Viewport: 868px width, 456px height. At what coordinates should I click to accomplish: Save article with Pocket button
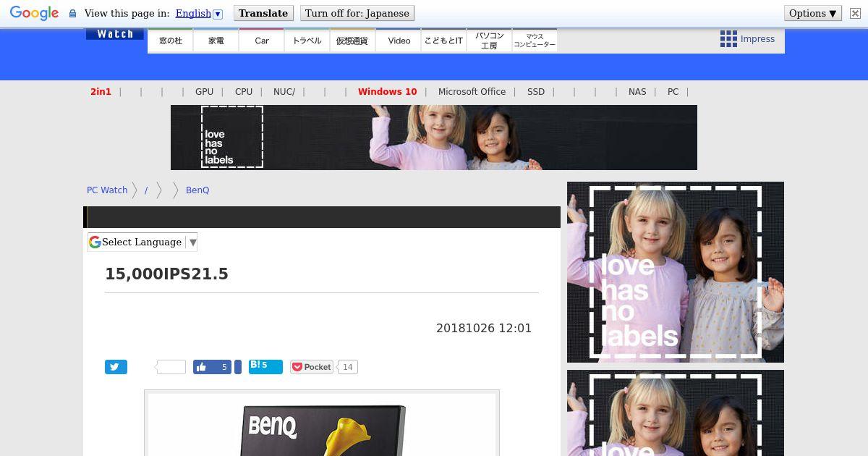pyautogui.click(x=312, y=367)
